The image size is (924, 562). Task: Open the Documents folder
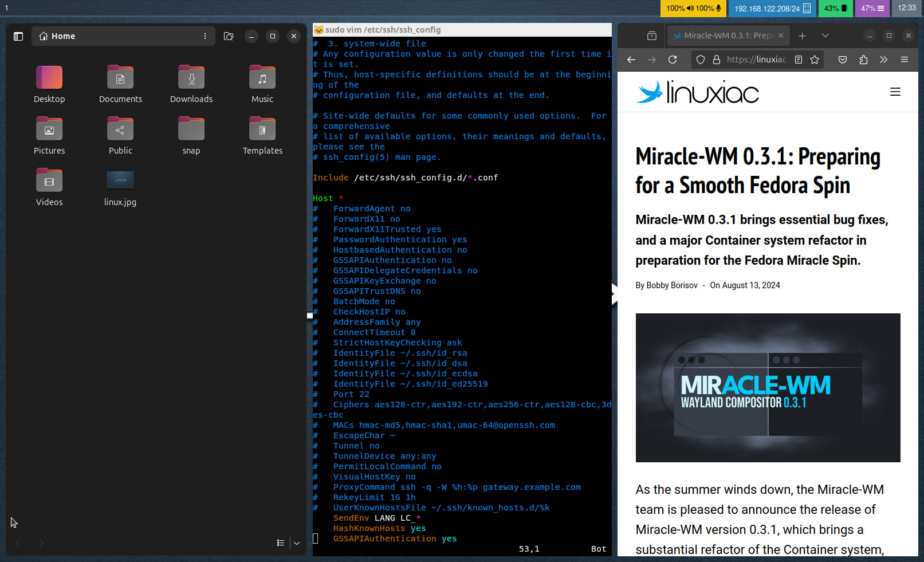120,84
